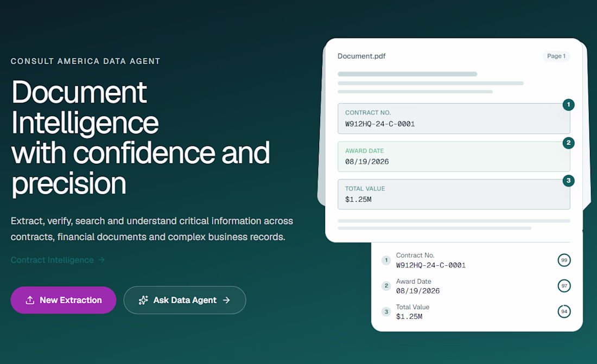Select the Contract No. result row text
597x364 pixels.
pos(430,260)
